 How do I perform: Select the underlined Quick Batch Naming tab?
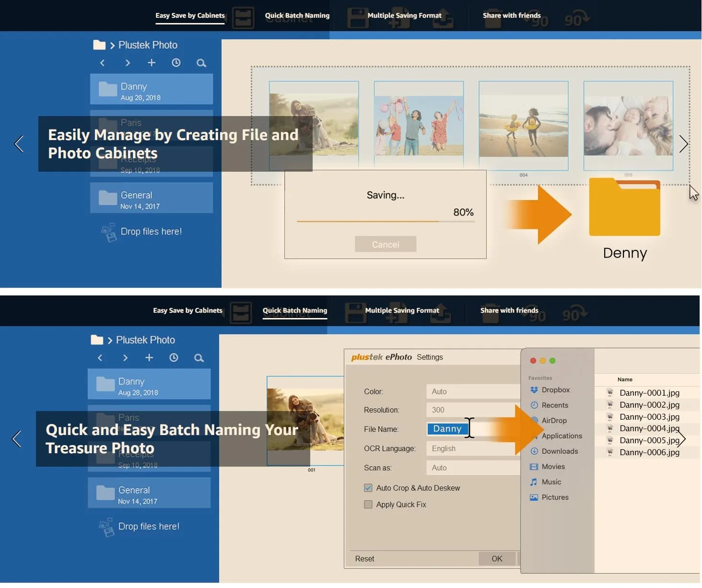click(294, 310)
